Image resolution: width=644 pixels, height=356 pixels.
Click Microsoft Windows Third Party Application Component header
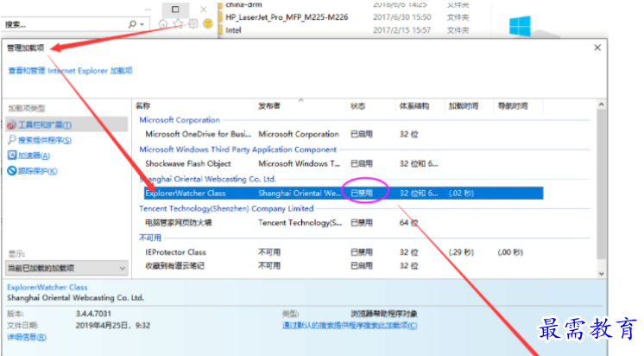coord(237,149)
